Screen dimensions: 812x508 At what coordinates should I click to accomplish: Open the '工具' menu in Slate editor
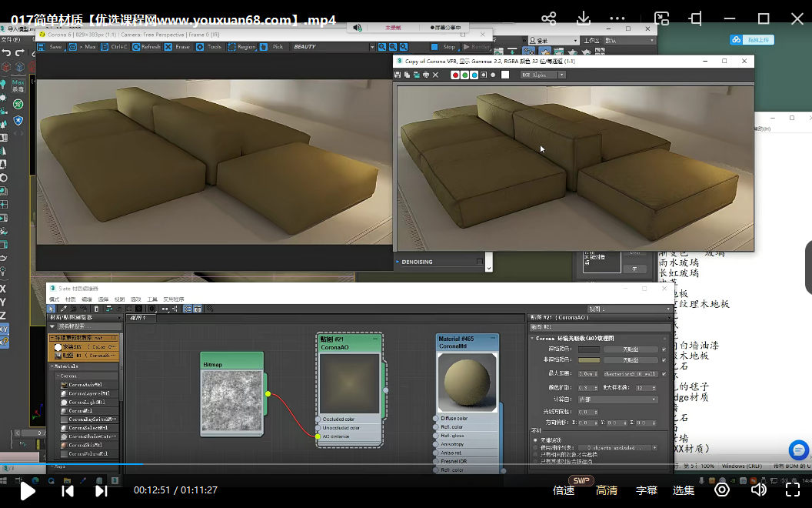pyautogui.click(x=152, y=299)
